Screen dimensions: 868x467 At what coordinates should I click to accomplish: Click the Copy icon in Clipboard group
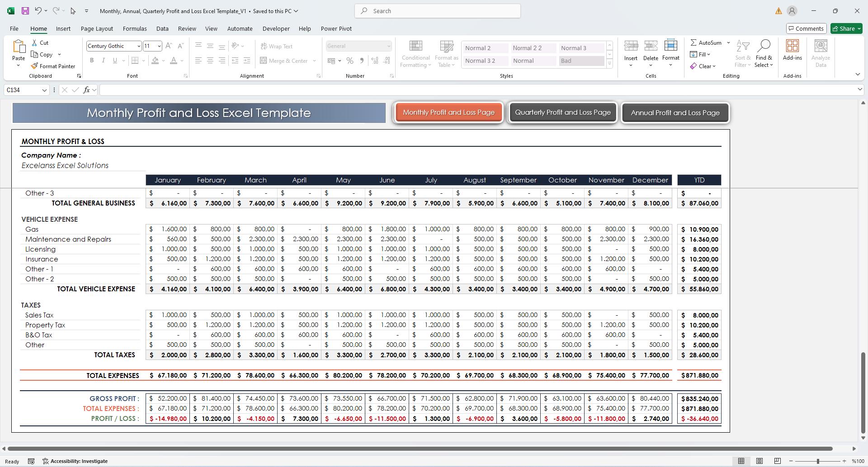coord(34,54)
